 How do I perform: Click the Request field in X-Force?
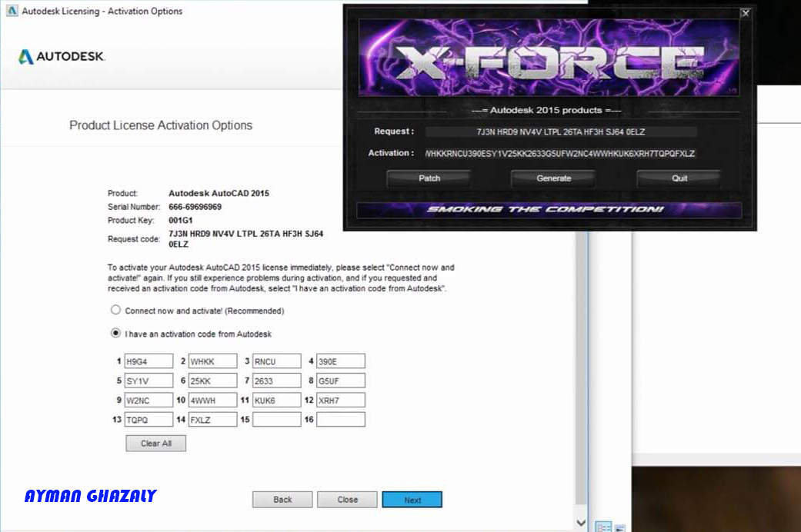point(560,131)
